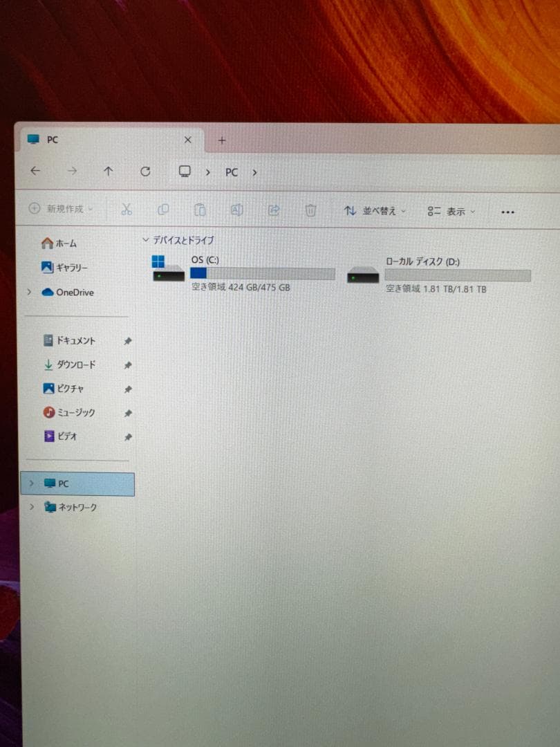Collapse the デバイスとドライブ section
The width and height of the screenshot is (560, 747).
click(145, 239)
